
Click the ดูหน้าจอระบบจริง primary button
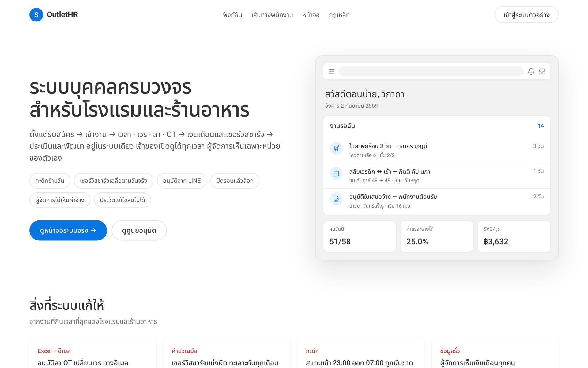pos(68,230)
